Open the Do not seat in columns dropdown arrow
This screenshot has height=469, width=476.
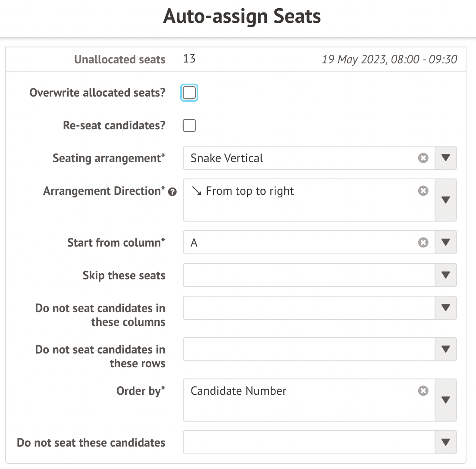click(x=446, y=308)
